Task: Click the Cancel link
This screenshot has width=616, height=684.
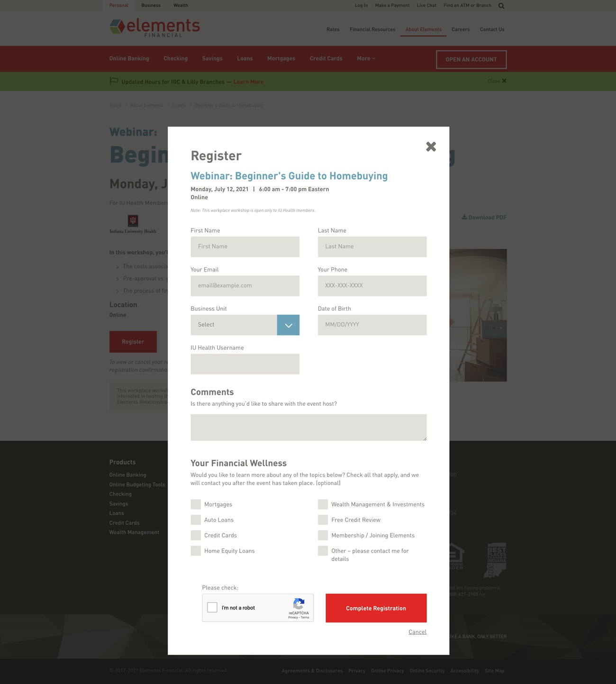Action: [x=417, y=632]
